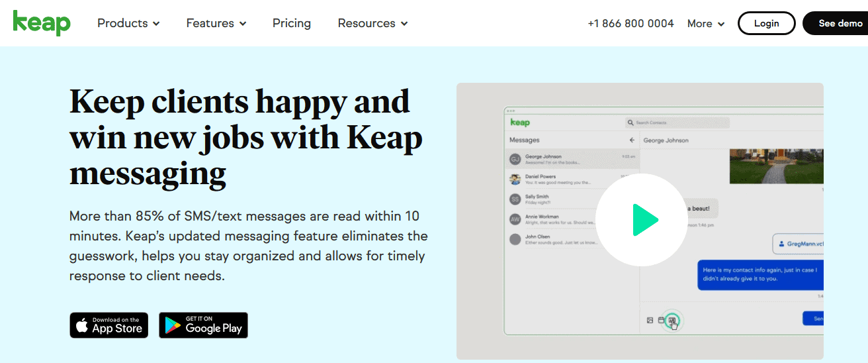Viewport: 868px width, 363px height.
Task: Click the garden path photo in preview
Action: pyautogui.click(x=777, y=166)
